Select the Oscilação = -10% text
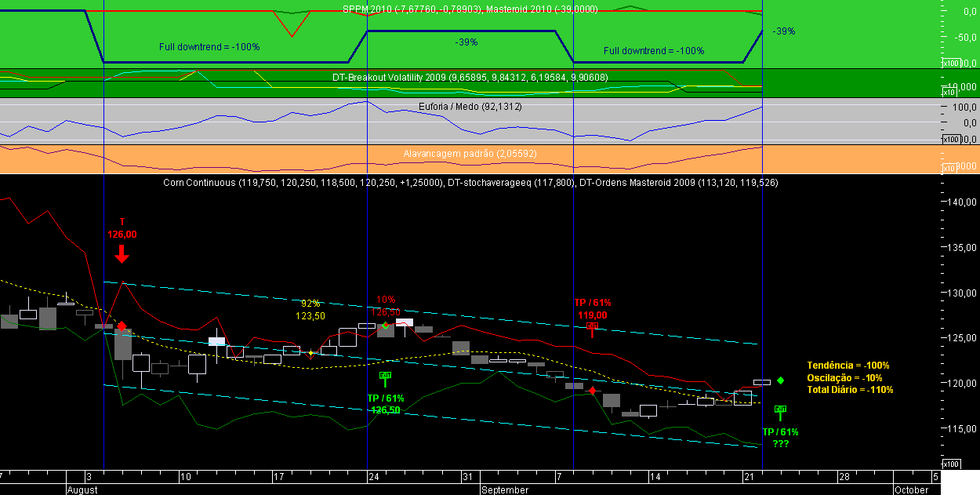The width and height of the screenshot is (980, 495). click(845, 377)
